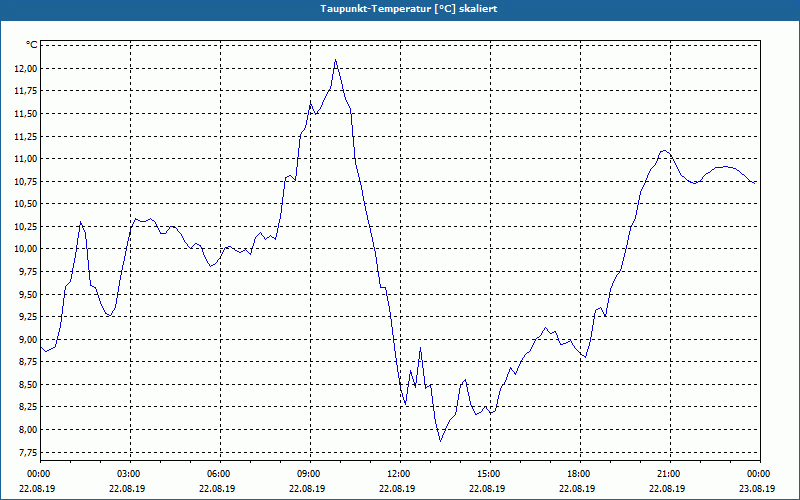
Task: Select the 8,50 y-axis value
Action: pyautogui.click(x=28, y=384)
